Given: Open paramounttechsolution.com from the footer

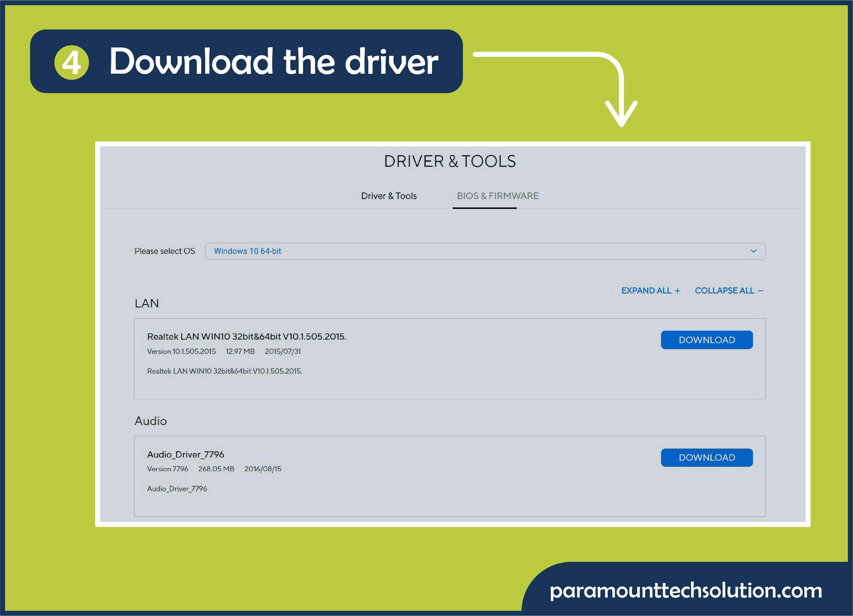Looking at the screenshot, I should point(685,591).
